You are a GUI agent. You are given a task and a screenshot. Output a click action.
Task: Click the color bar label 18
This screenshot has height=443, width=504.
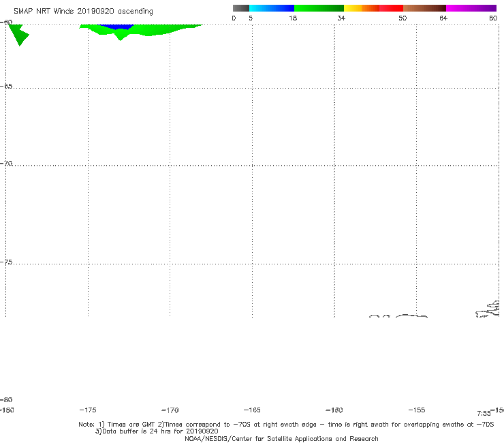[293, 18]
